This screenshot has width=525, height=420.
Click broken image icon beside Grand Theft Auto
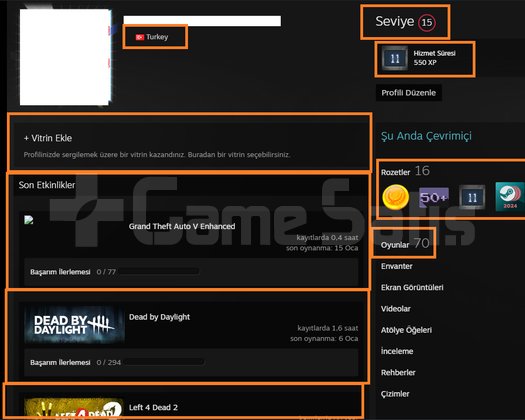click(29, 220)
